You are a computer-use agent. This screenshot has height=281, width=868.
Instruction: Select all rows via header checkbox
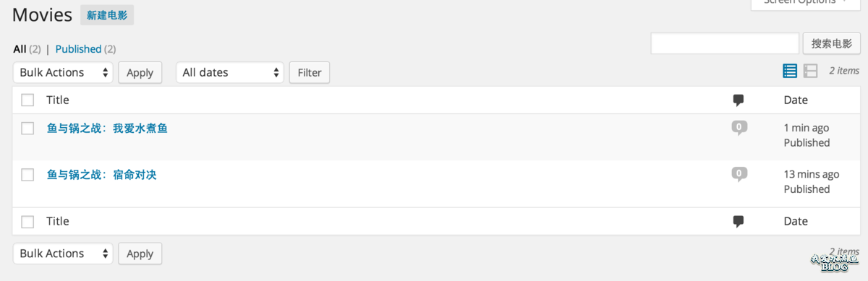pos(27,100)
